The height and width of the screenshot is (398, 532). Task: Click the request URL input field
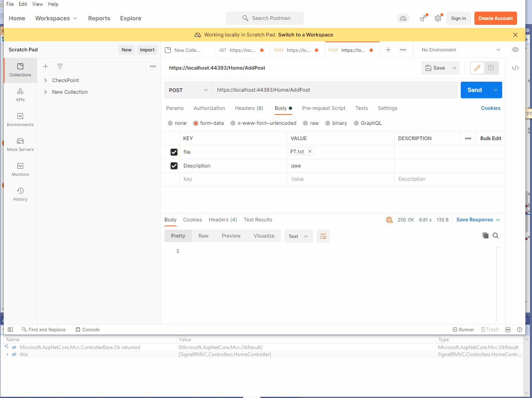click(x=335, y=90)
